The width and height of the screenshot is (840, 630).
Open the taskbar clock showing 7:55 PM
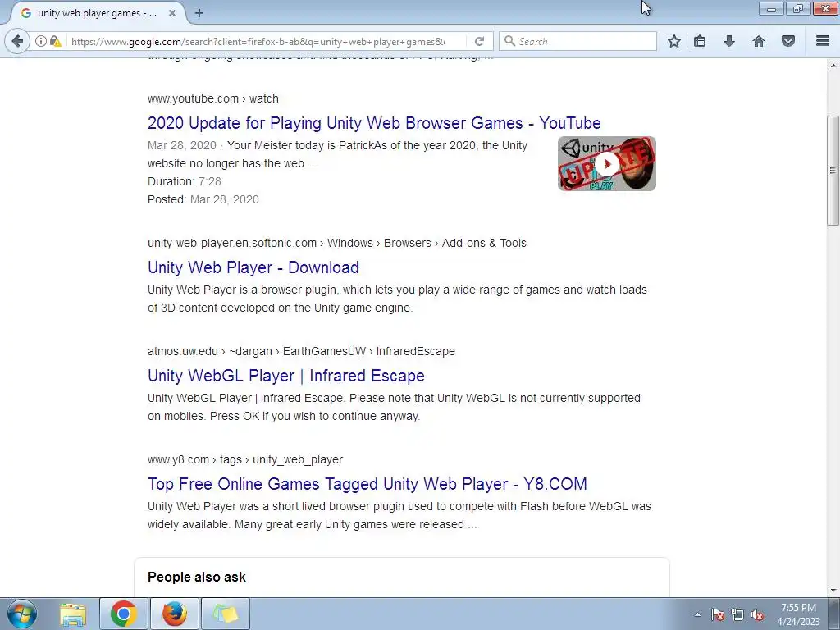click(x=798, y=614)
